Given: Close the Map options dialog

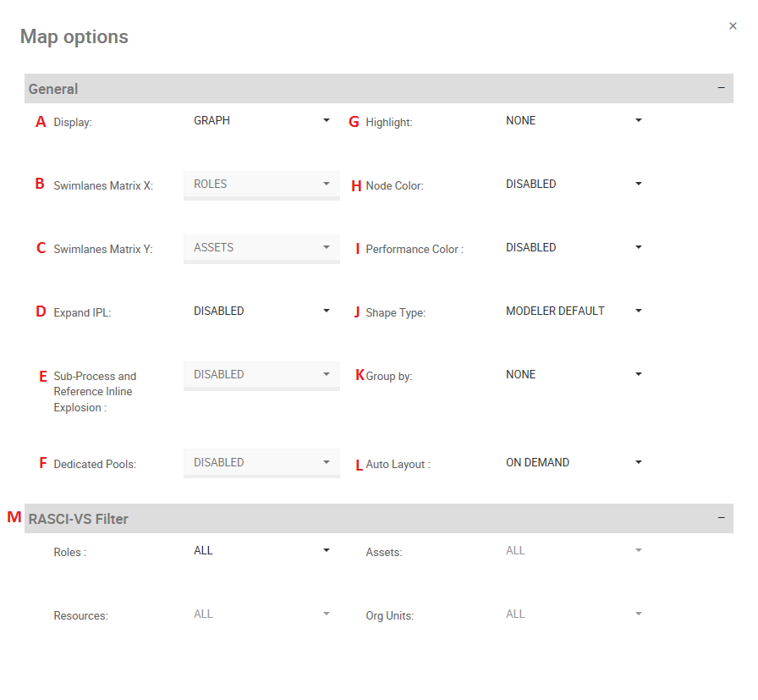Looking at the screenshot, I should click(x=733, y=26).
